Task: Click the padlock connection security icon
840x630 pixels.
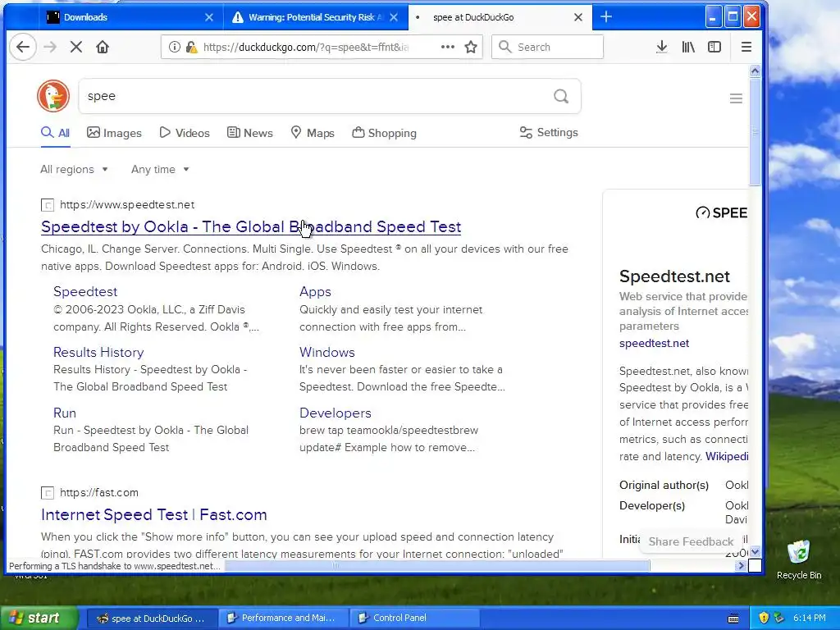Action: pos(191,47)
